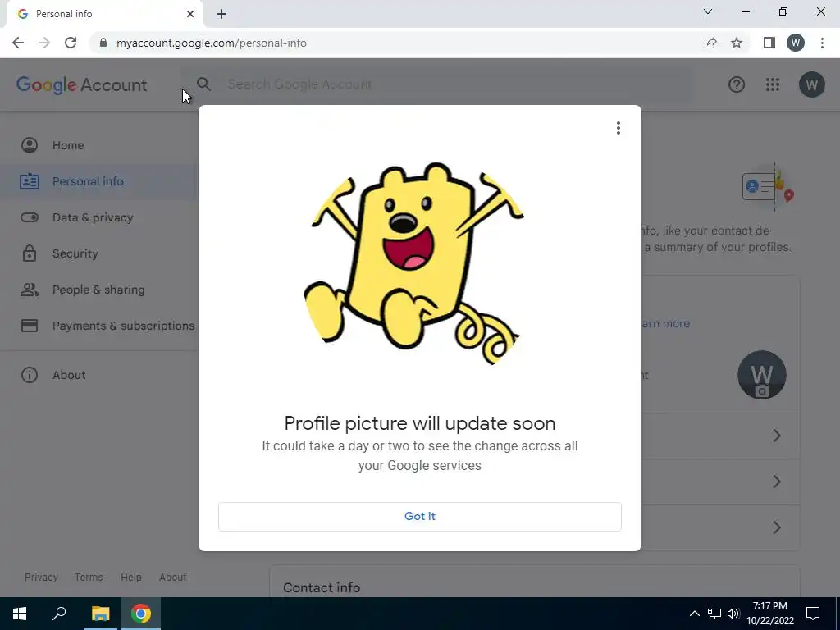This screenshot has width=840, height=630.
Task: Select Personal info in the sidebar
Action: [99, 181]
